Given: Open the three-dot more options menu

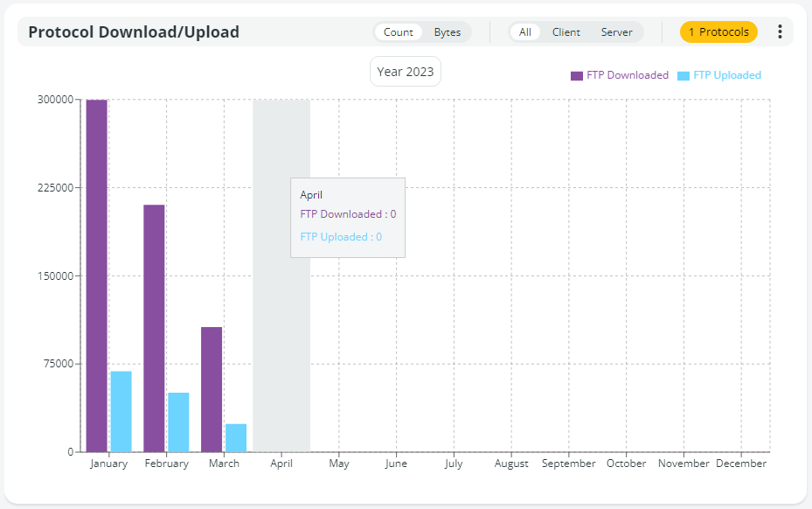Looking at the screenshot, I should pos(780,32).
